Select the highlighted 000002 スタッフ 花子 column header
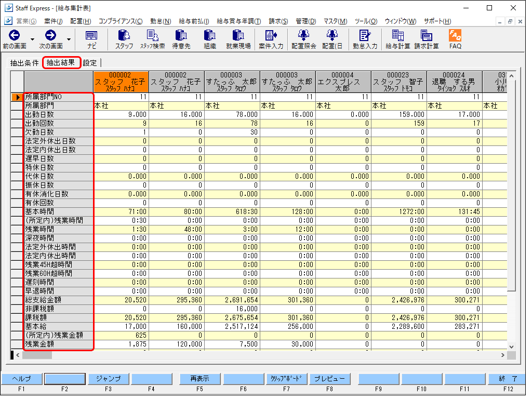This screenshot has height=399, width=532. [x=121, y=82]
